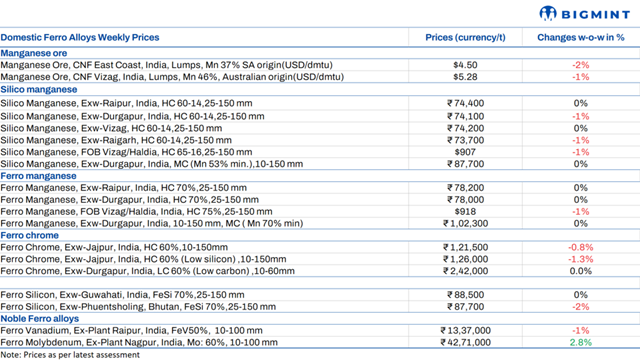Select the Ferro Molybdenum Ex-Plant Nagpur row
This screenshot has width=640, height=360.
(320, 342)
